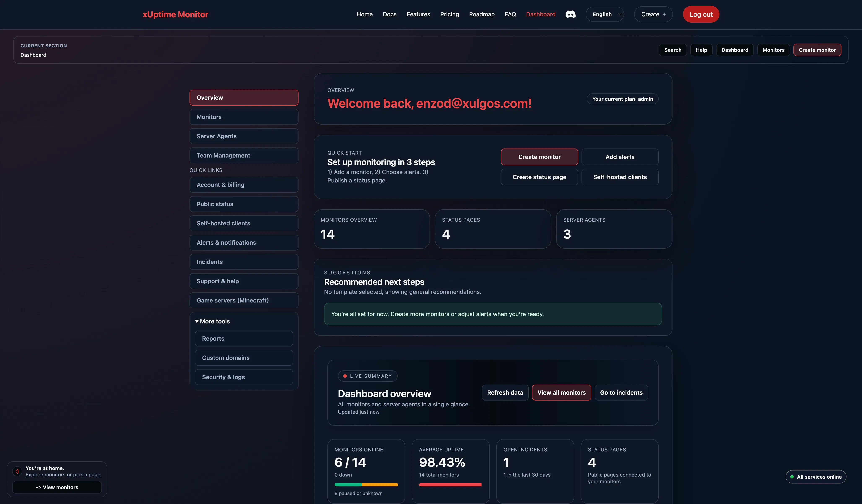
Task: Open FAQ in top navigation
Action: [510, 14]
